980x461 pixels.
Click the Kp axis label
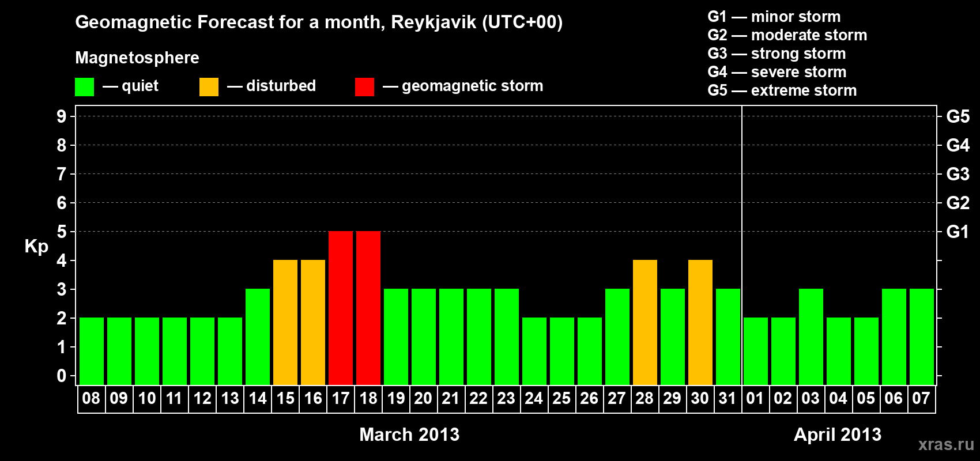click(x=36, y=247)
